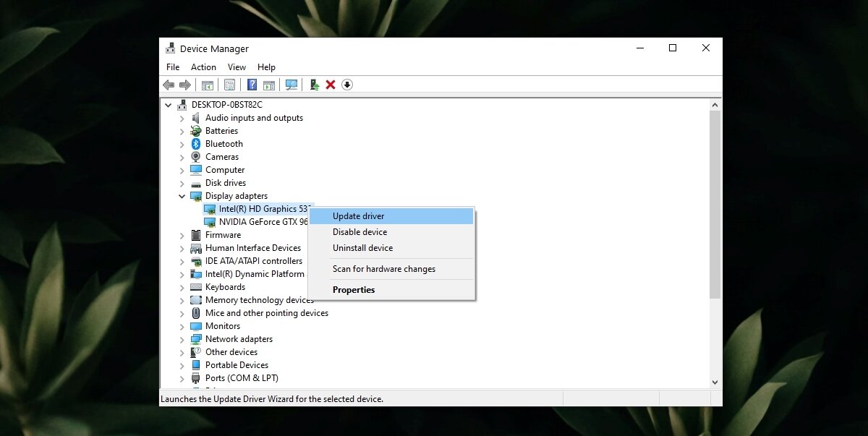Collapse the Display adapters category
The width and height of the screenshot is (868, 436).
(x=182, y=196)
